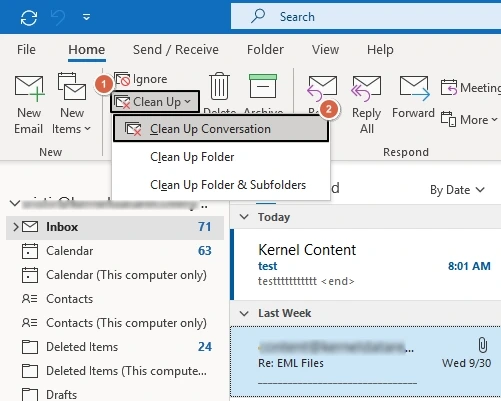Switch to the Send / Receive tab
Screen dimensions: 501x401
176,50
